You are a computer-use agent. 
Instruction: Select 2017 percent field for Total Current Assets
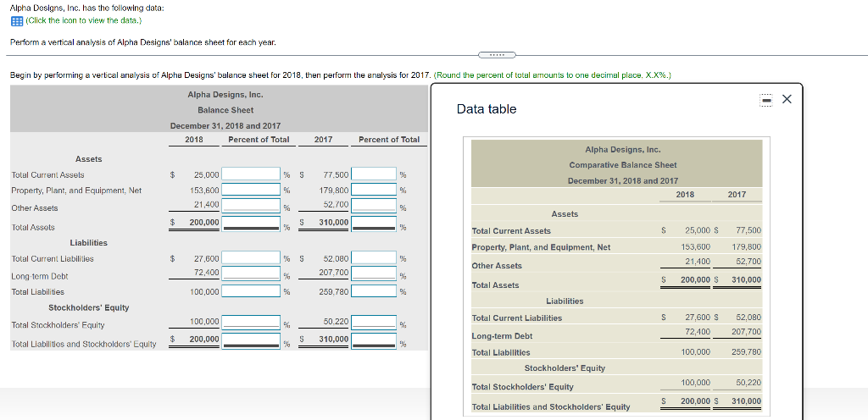[x=374, y=174]
